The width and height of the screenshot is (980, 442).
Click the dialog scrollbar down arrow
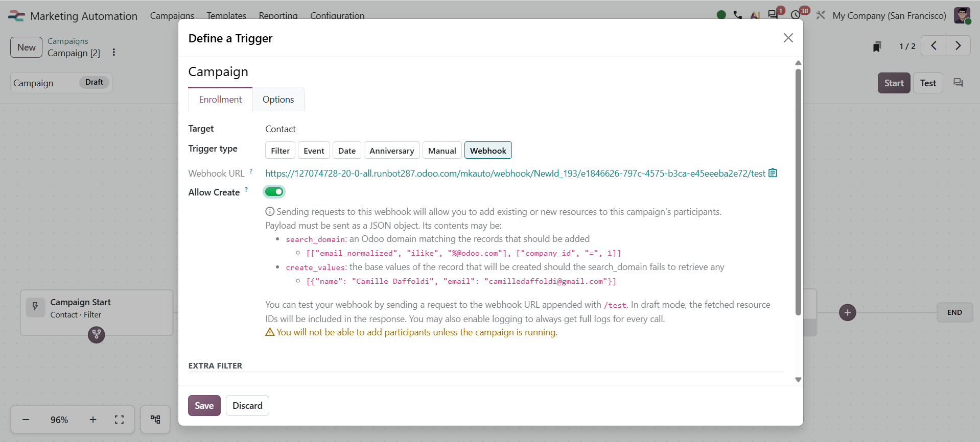(x=798, y=380)
